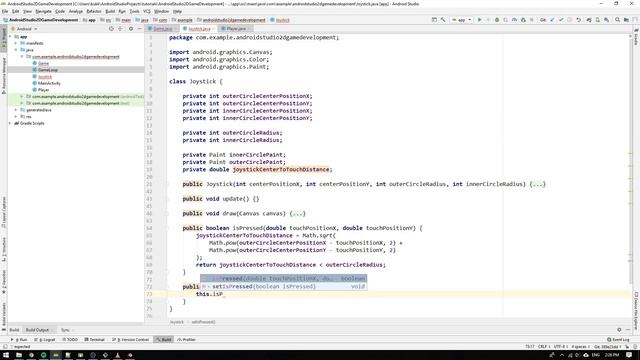This screenshot has height=360, width=640.
Task: Expand the res folder
Action: [16, 117]
